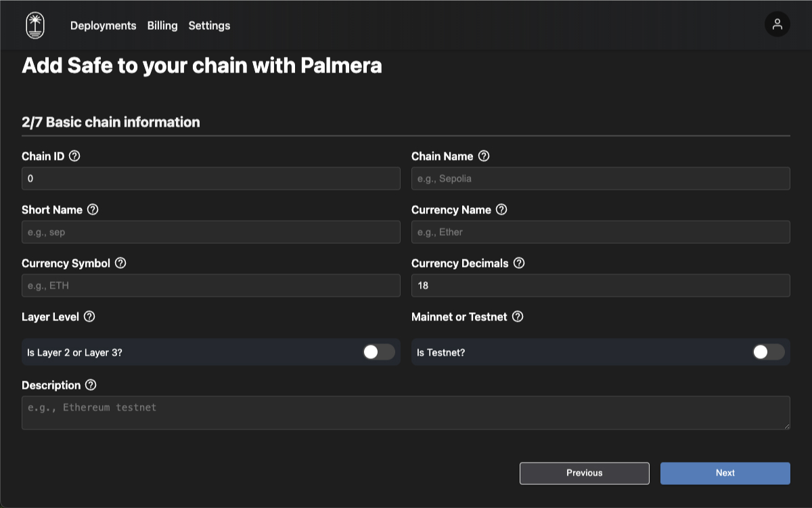Click the Next button
This screenshot has height=508, width=812.
coord(725,473)
